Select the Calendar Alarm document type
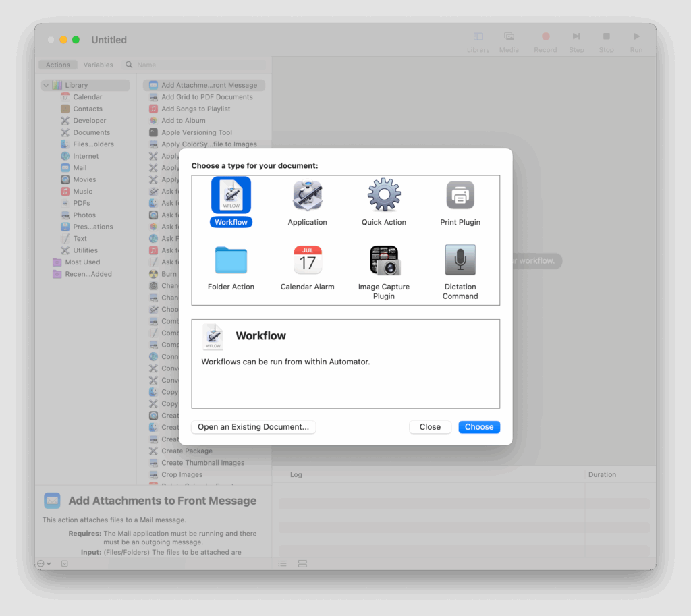 (307, 267)
